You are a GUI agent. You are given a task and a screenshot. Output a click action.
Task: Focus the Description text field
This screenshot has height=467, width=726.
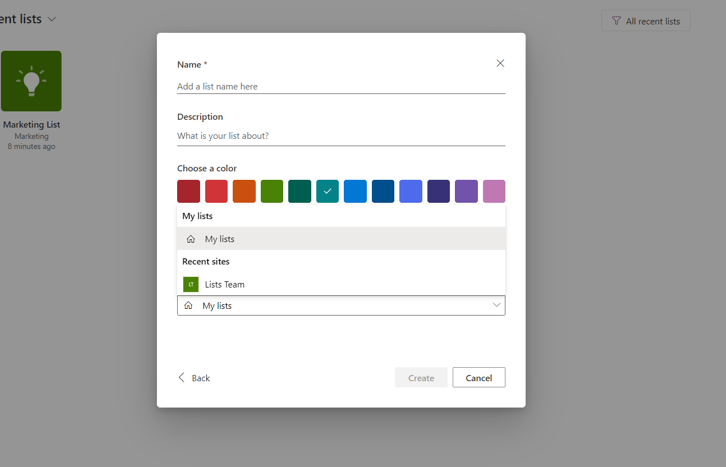coord(340,136)
